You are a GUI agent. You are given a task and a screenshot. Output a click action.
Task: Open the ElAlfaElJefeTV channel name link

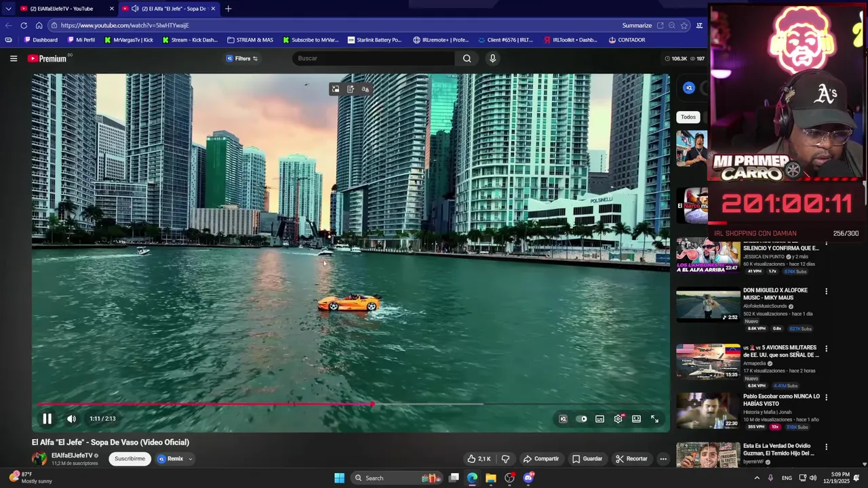72,455
